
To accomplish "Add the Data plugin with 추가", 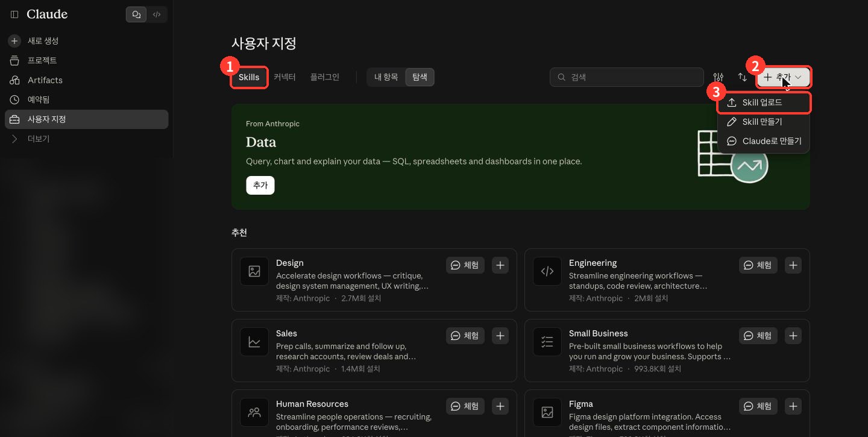I will (260, 186).
